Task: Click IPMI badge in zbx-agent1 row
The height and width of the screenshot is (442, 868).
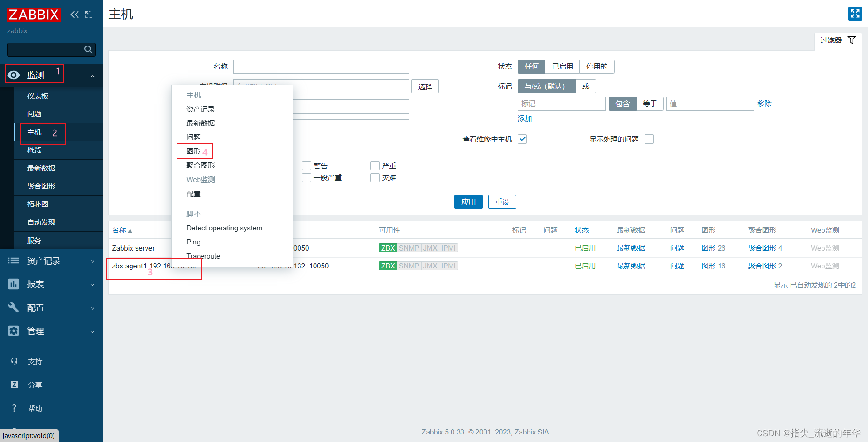Action: 448,266
